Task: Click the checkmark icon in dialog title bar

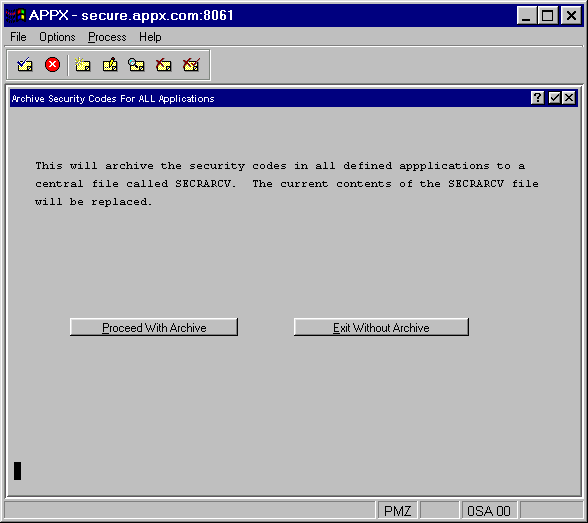Action: point(554,98)
